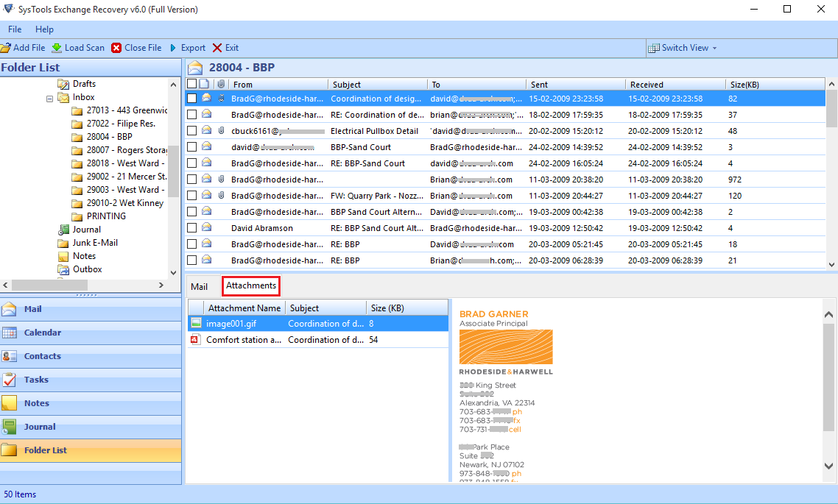Open the Calendar pane icon
The width and height of the screenshot is (838, 504).
coord(9,333)
